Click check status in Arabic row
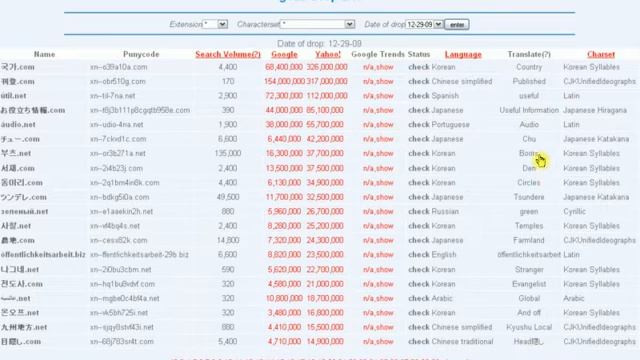 (x=419, y=298)
